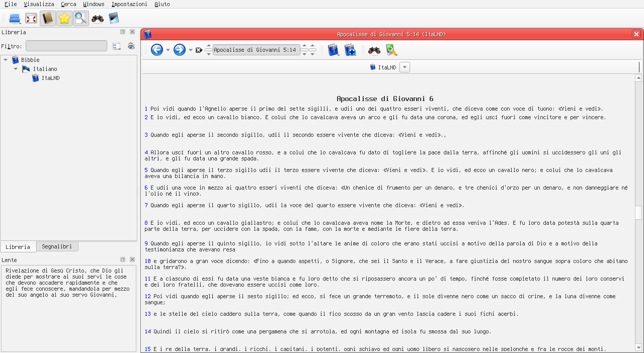Open the Visualizza menu

[39, 4]
